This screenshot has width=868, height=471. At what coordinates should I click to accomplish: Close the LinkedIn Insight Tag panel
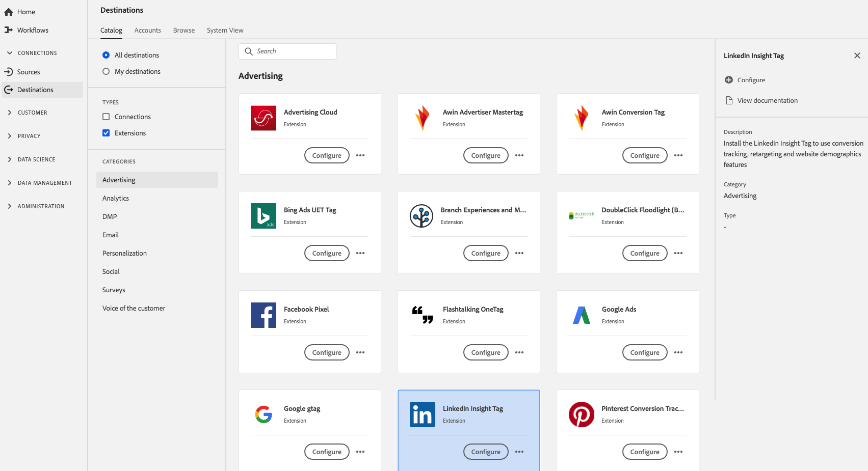click(857, 56)
